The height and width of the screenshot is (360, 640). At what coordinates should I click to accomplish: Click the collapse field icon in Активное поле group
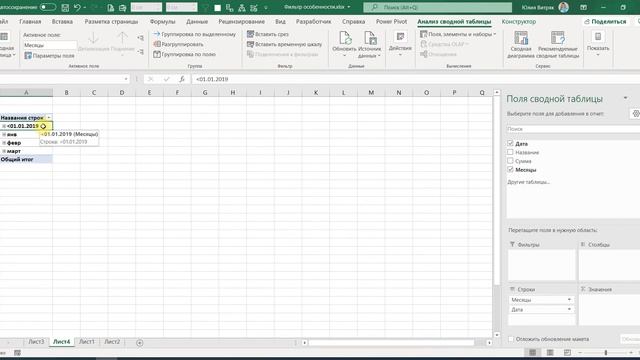click(140, 52)
